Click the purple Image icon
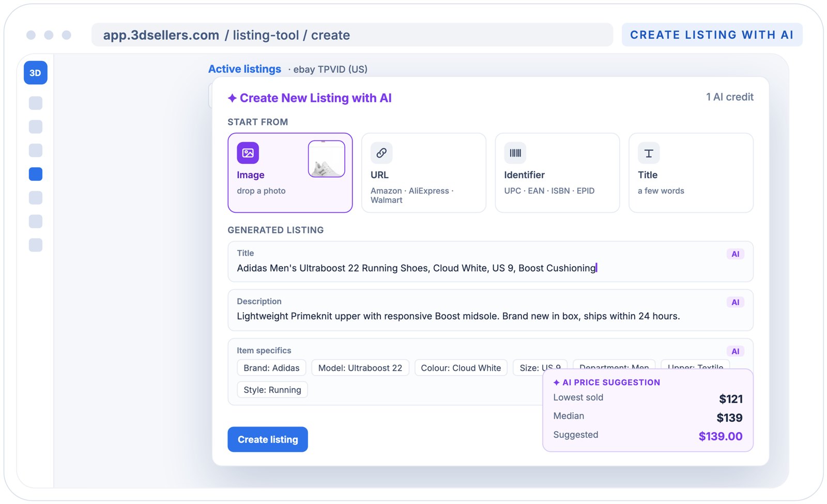The height and width of the screenshot is (504, 827). 248,153
